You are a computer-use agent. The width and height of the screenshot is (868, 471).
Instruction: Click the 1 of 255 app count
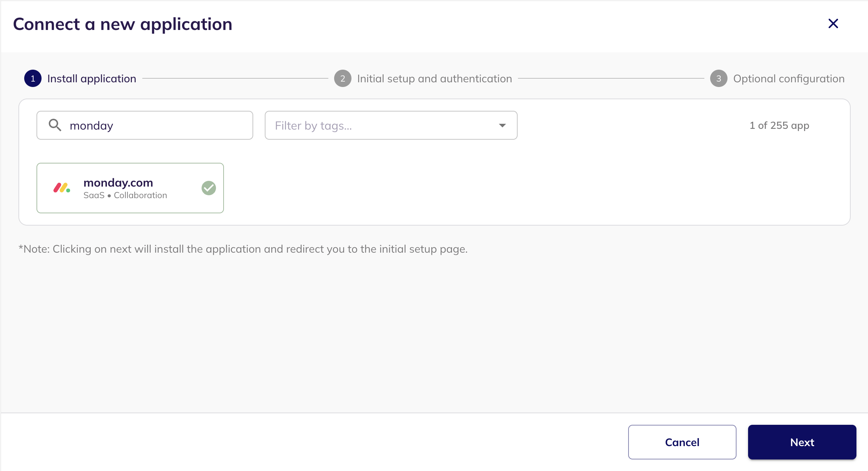click(x=779, y=125)
